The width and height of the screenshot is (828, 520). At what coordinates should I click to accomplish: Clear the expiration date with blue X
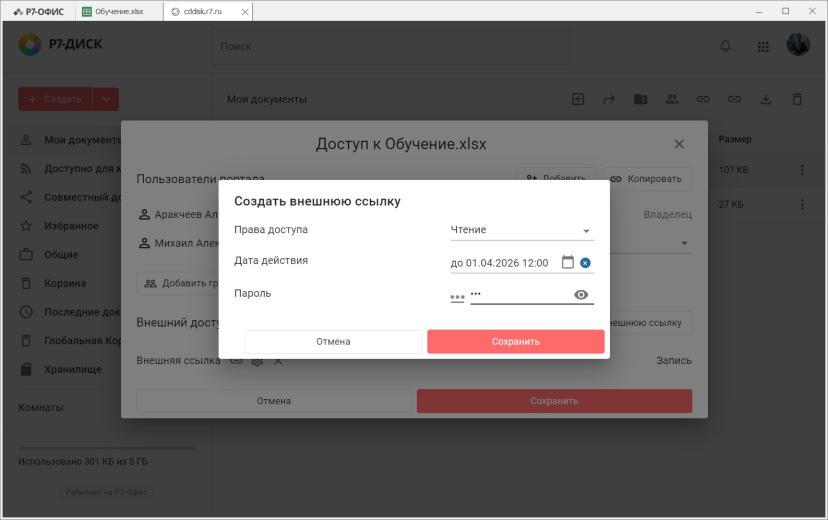(x=585, y=262)
